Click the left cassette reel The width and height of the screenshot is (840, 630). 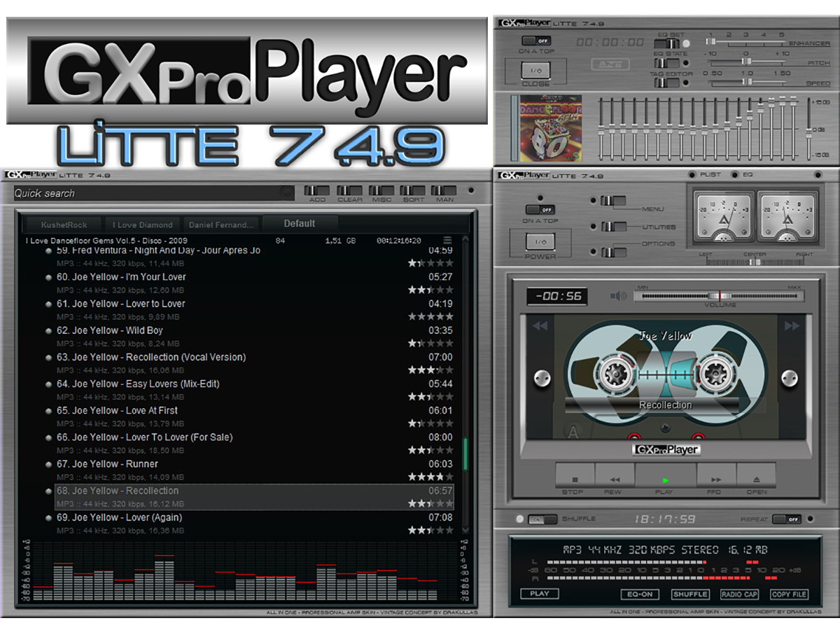click(615, 375)
